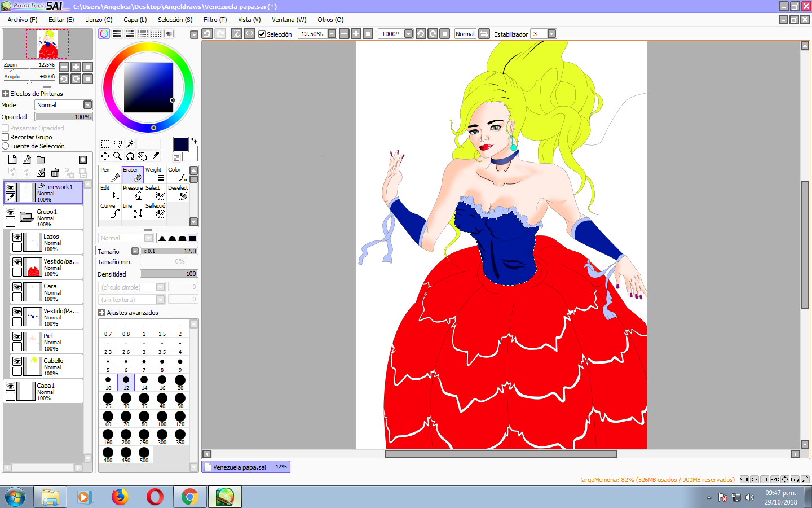Image resolution: width=812 pixels, height=508 pixels.
Task: Pick the Eyedropper color picker tool
Action: point(155,156)
